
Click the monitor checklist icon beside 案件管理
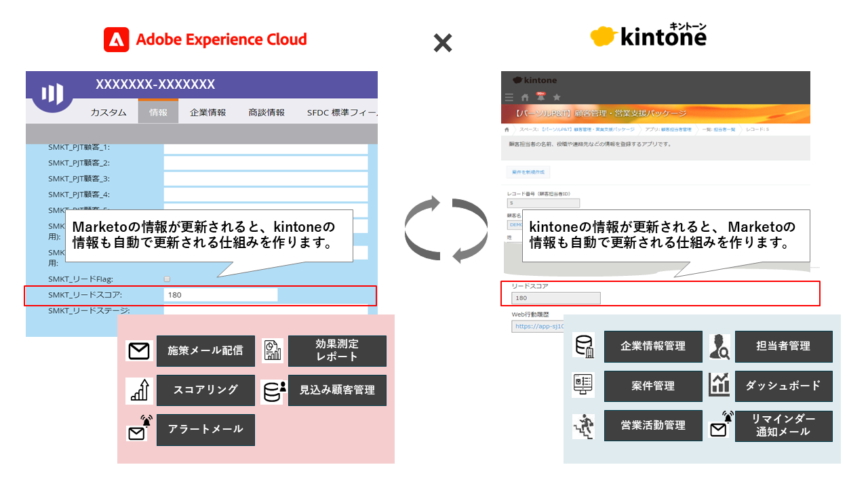click(583, 385)
